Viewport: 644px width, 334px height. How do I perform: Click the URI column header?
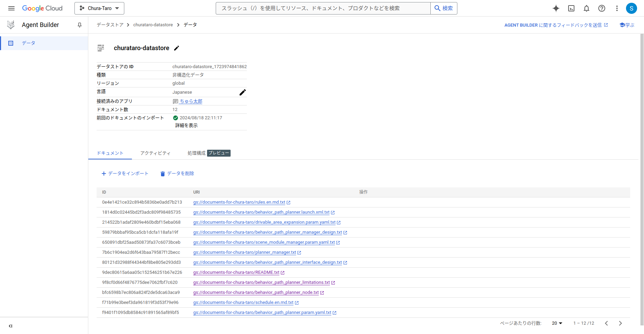point(196,192)
